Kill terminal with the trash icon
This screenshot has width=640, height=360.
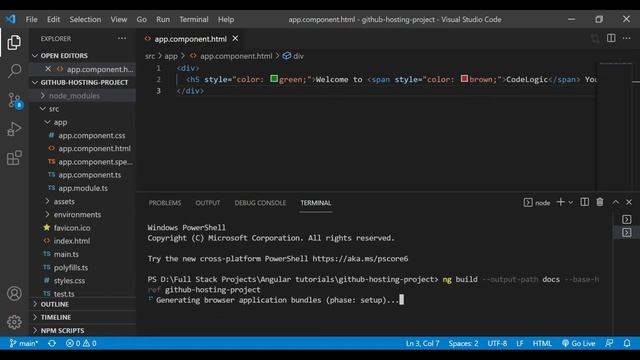pos(600,202)
